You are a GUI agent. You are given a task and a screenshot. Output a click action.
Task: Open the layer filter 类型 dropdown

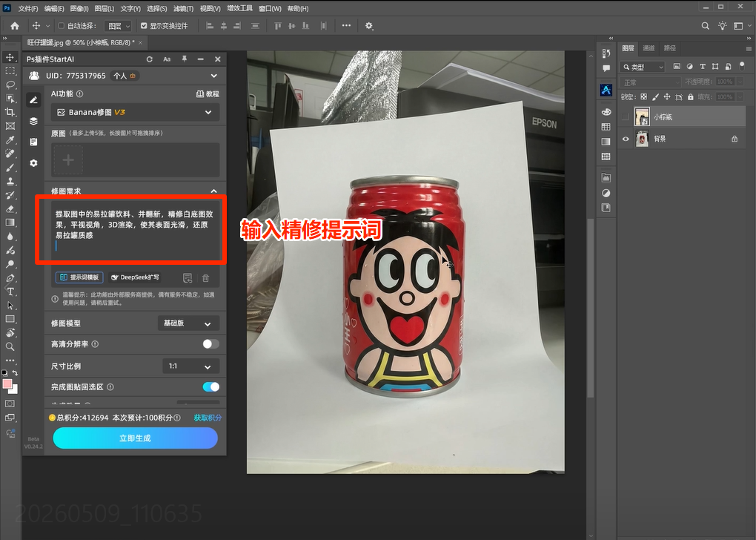coord(643,67)
